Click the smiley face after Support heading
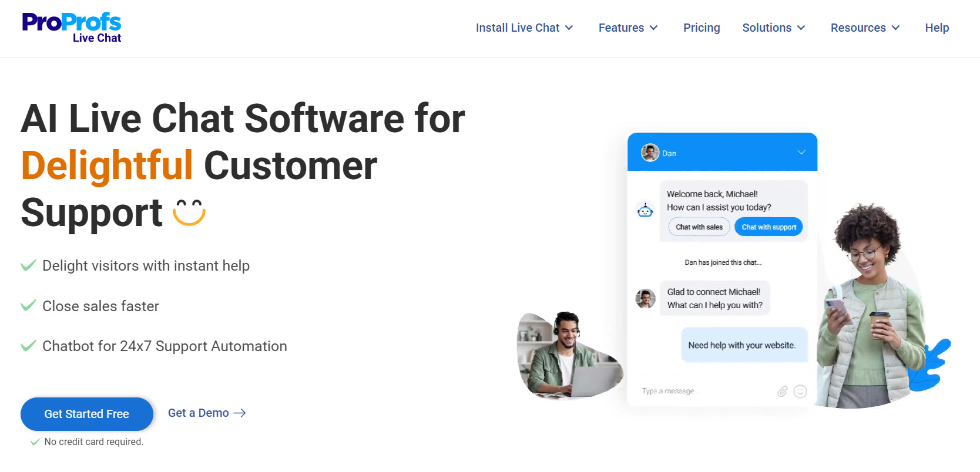Screen dimensions: 980x472 click(189, 213)
